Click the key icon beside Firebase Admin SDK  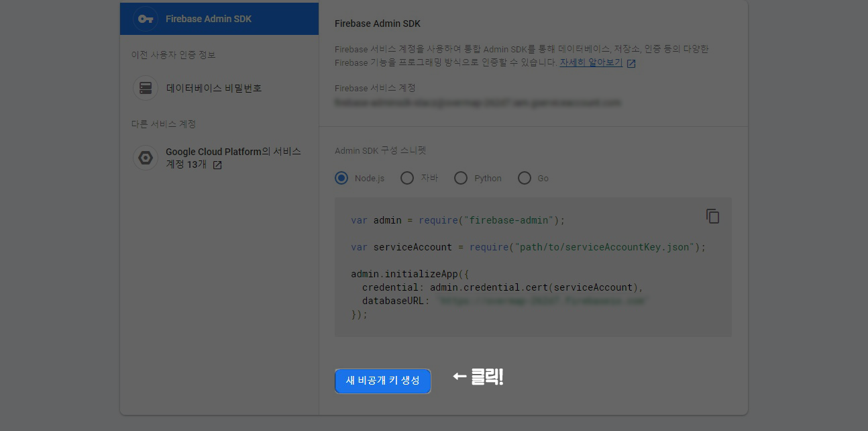point(145,19)
